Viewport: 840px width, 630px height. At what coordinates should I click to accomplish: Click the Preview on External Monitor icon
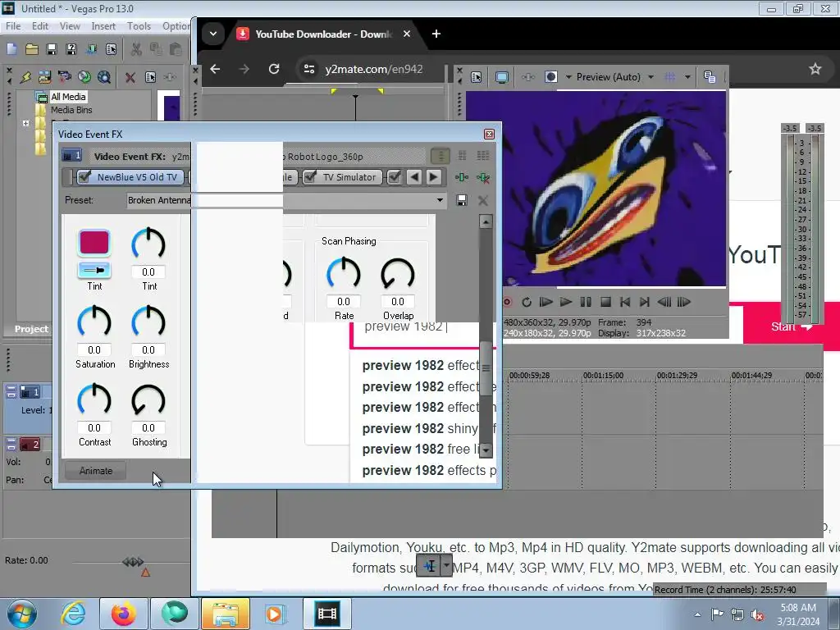point(501,77)
